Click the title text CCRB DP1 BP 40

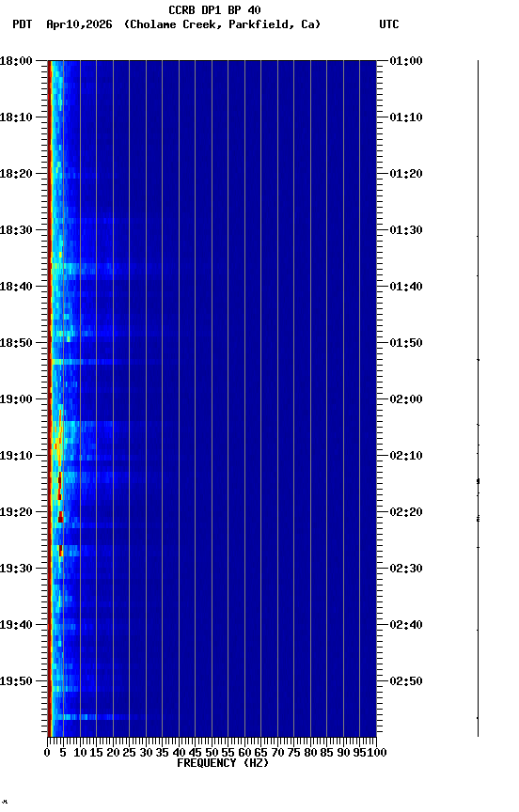pyautogui.click(x=214, y=9)
